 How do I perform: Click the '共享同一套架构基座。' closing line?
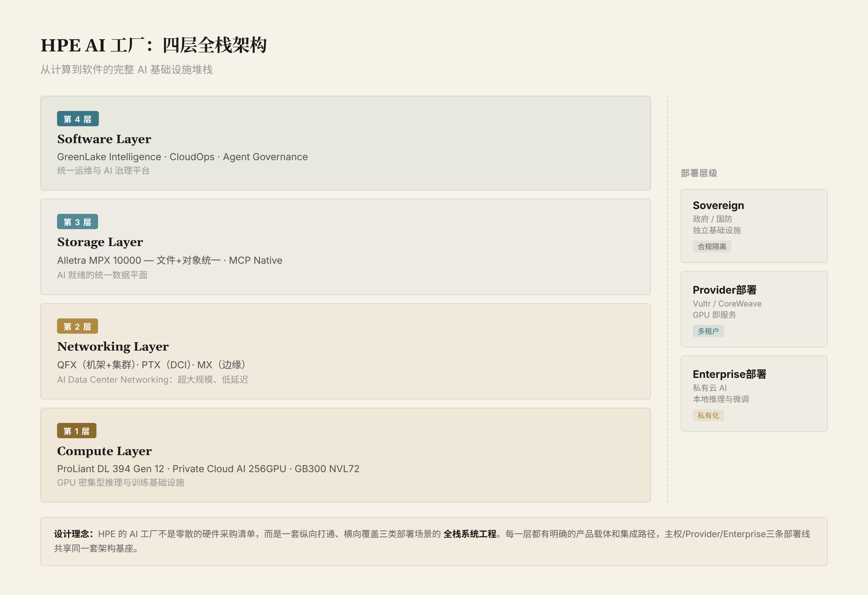(96, 549)
